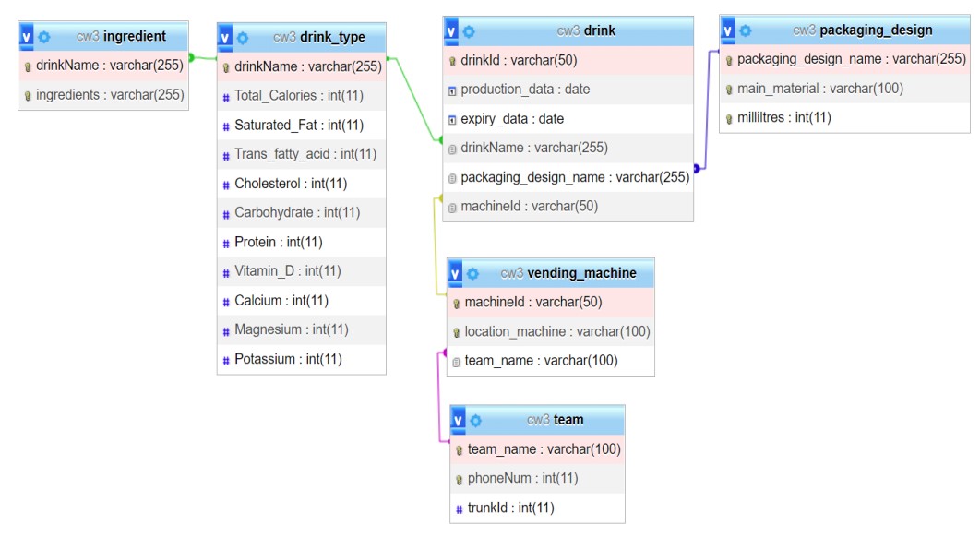The width and height of the screenshot is (980, 538).
Task: Open the packaging_design table's gear icon
Action: click(745, 30)
